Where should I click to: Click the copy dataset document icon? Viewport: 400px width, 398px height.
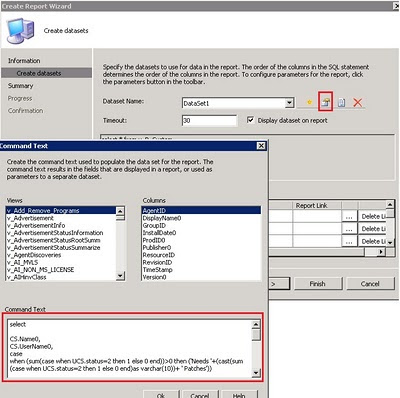[x=342, y=102]
